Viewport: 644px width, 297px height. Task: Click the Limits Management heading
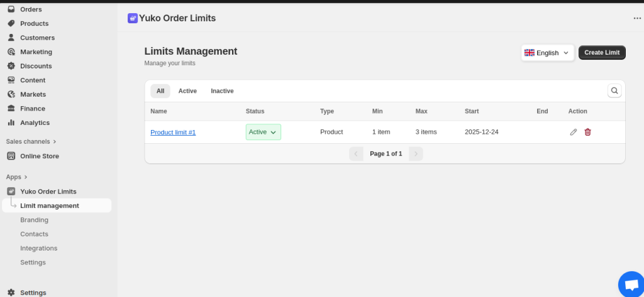coord(191,51)
